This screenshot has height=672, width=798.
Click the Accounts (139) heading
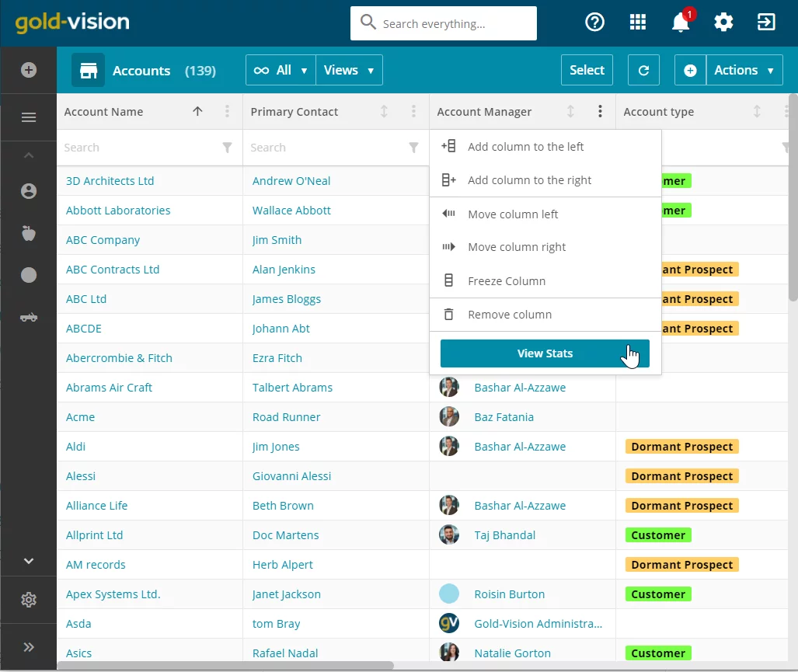coord(164,71)
